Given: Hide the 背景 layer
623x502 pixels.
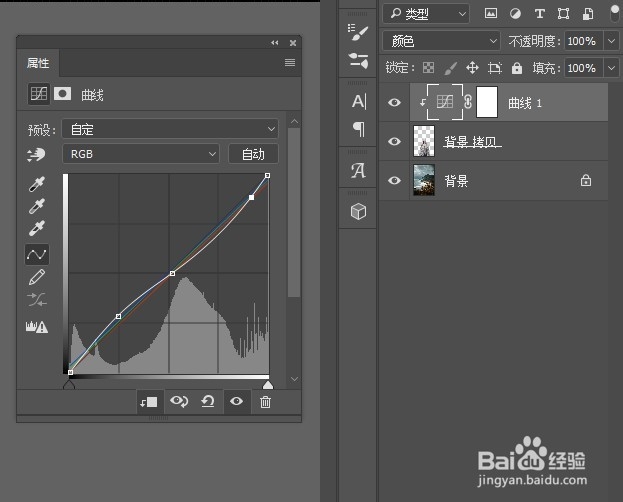Looking at the screenshot, I should coord(394,180).
